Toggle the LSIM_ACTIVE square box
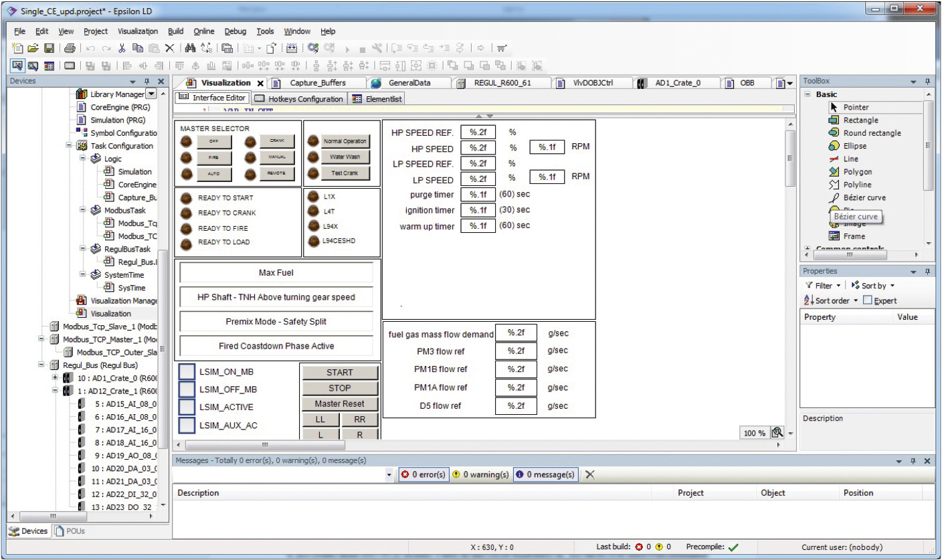This screenshot has height=560, width=942. pos(187,407)
